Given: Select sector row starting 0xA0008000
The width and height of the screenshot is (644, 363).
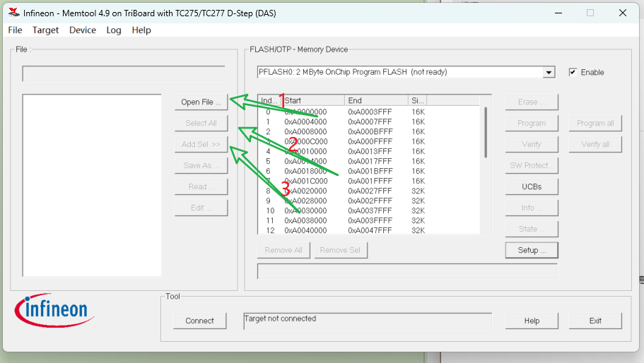Looking at the screenshot, I should click(368, 131).
